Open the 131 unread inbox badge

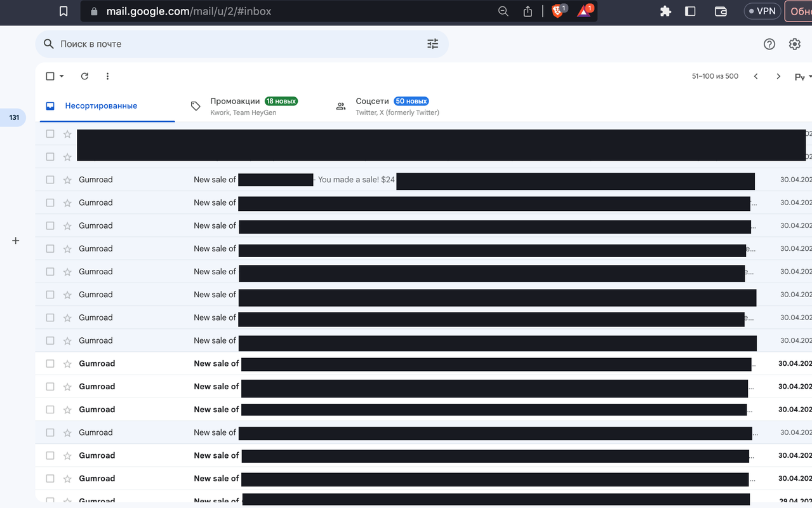[x=14, y=117]
